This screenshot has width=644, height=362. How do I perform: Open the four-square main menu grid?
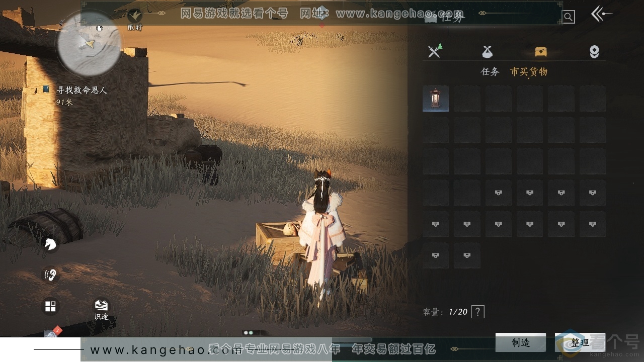[50, 307]
